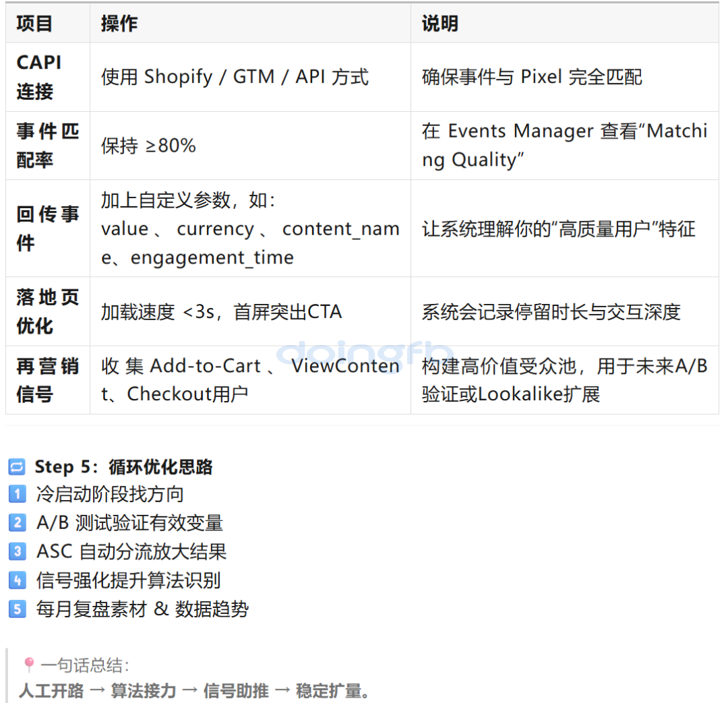Click the 项目 column header
Screen dimensions: 728x711
pyautogui.click(x=34, y=24)
